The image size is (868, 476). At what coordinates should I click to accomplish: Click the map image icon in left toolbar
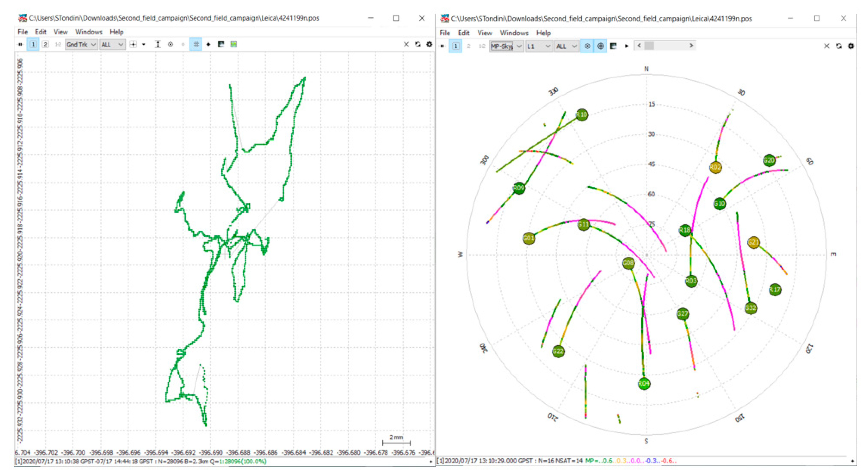click(221, 44)
